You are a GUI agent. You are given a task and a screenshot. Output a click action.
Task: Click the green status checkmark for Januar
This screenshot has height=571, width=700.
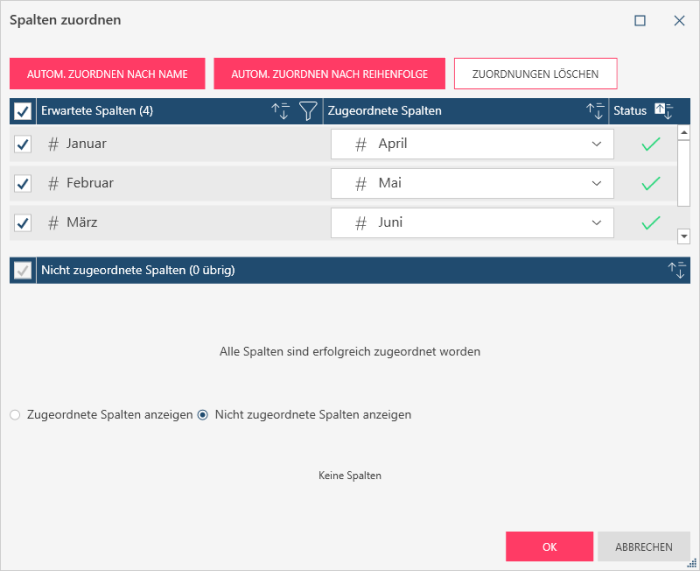pyautogui.click(x=651, y=144)
